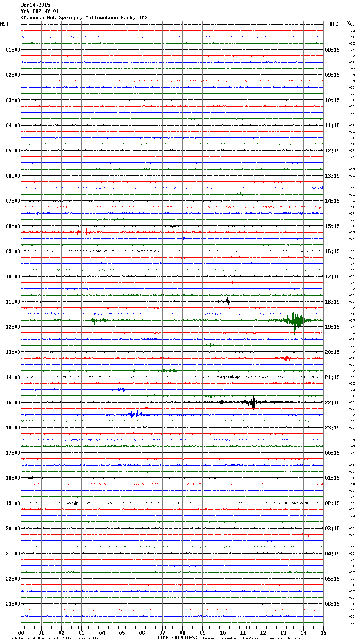Click minute 12 on the bottom axis

click(x=263, y=633)
